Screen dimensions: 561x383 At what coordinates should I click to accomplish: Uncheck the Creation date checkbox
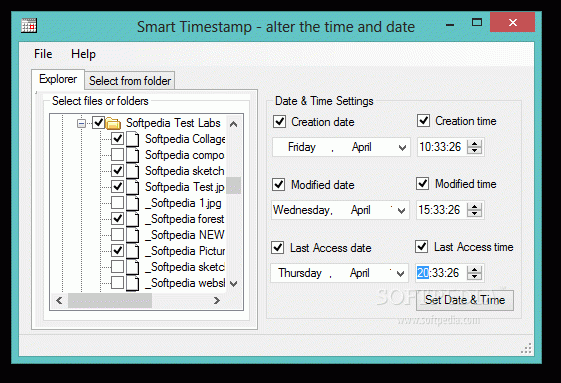point(279,122)
